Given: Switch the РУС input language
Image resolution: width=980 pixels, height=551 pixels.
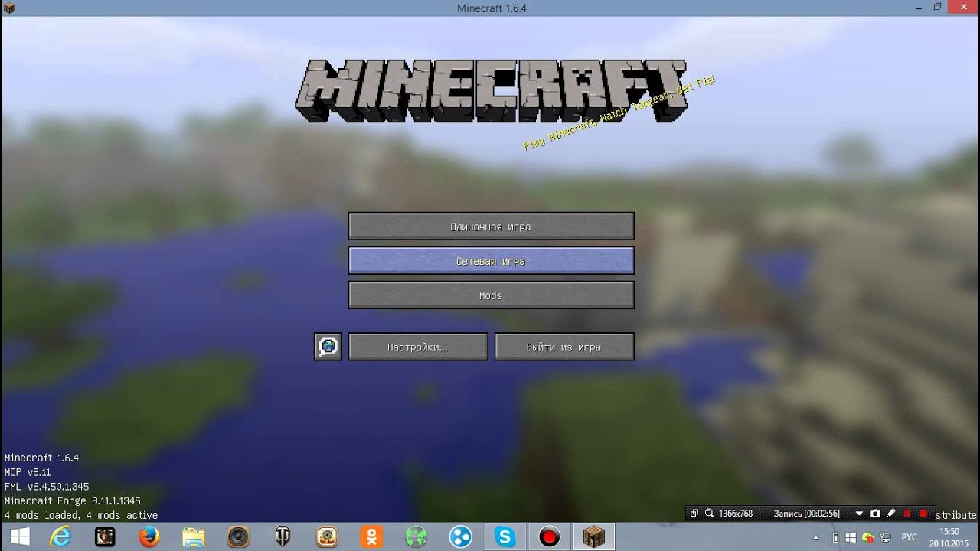Looking at the screenshot, I should click(910, 537).
